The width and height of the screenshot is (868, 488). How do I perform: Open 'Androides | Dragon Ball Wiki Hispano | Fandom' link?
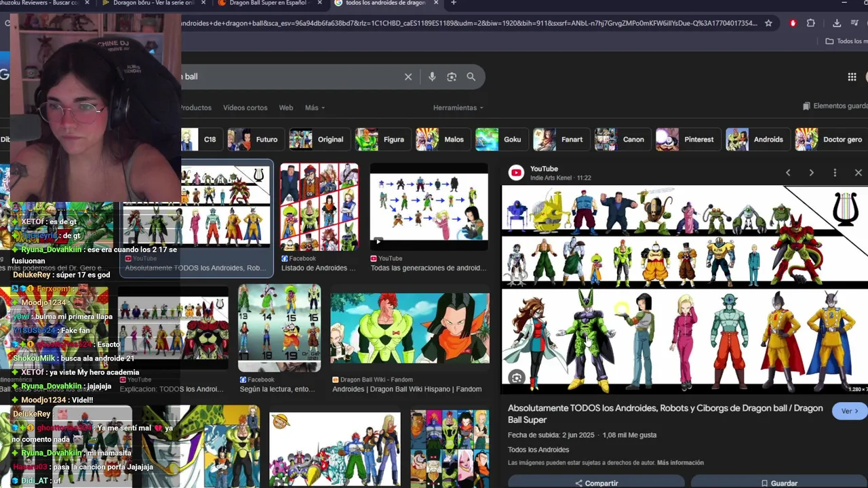(407, 389)
